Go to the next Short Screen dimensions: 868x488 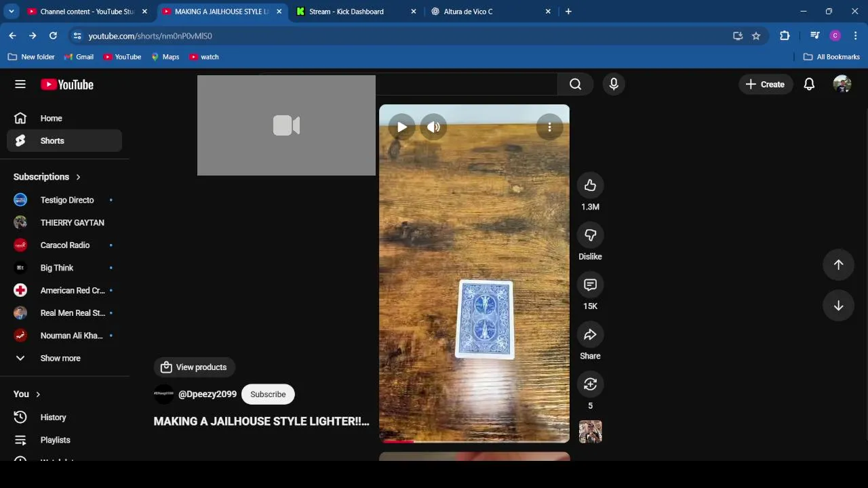838,306
